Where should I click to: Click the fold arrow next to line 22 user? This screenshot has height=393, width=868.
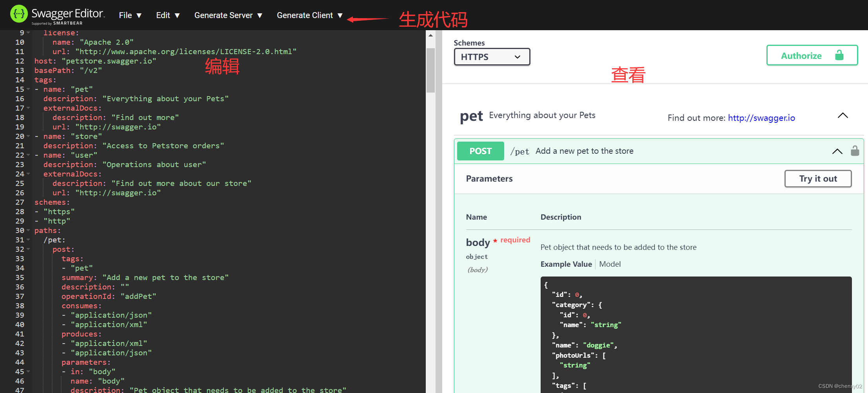coord(29,155)
